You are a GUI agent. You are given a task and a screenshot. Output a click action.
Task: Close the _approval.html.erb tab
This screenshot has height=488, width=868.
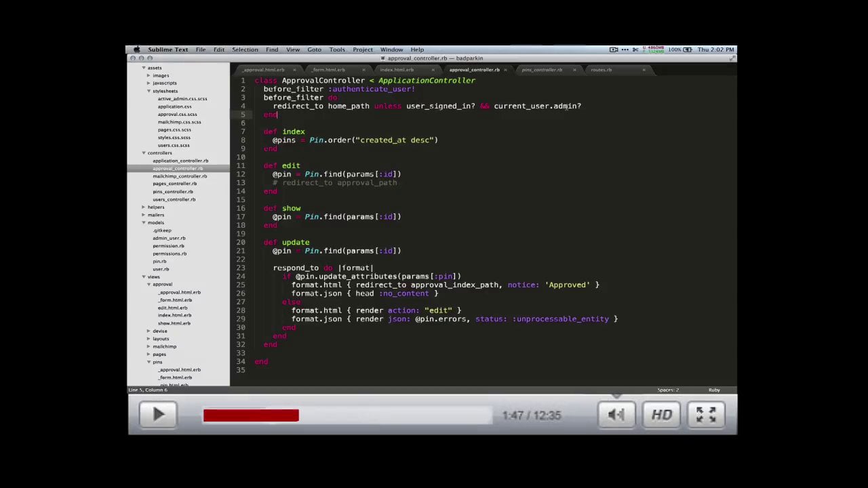point(294,70)
